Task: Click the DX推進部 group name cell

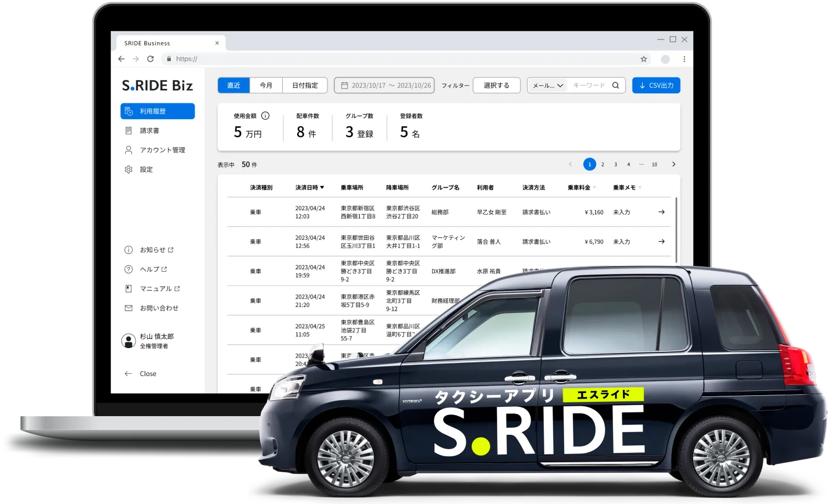Action: [443, 271]
